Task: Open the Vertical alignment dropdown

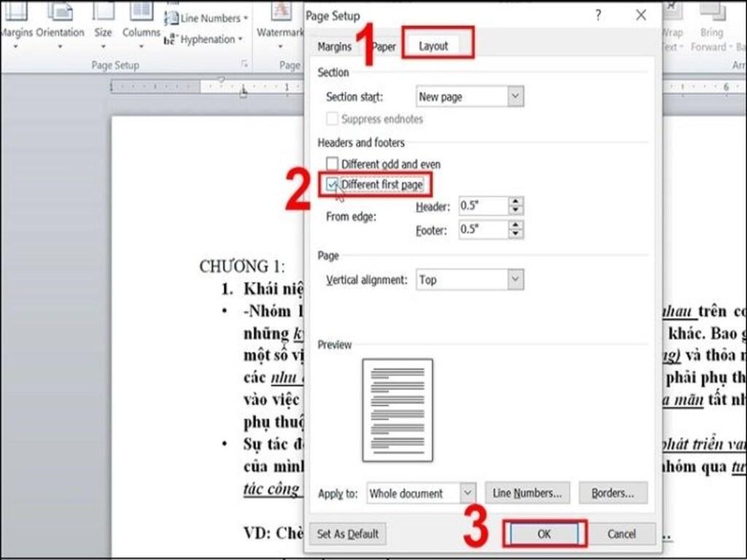Action: pos(515,279)
